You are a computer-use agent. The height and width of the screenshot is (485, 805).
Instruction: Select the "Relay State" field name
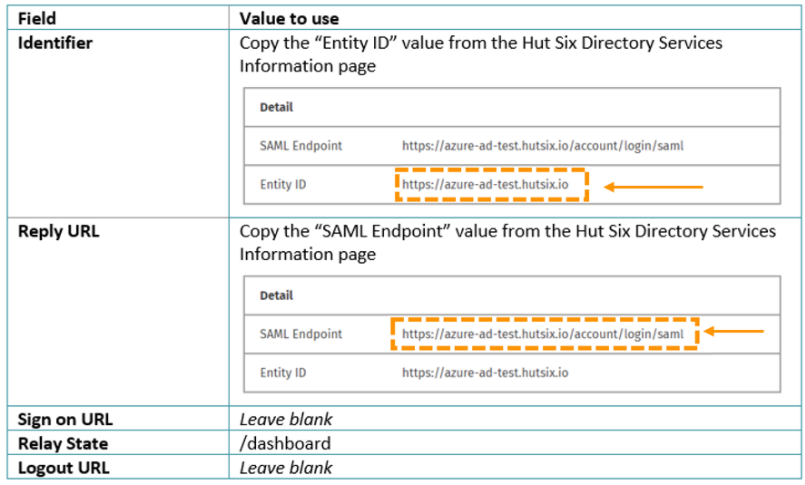[x=63, y=443]
